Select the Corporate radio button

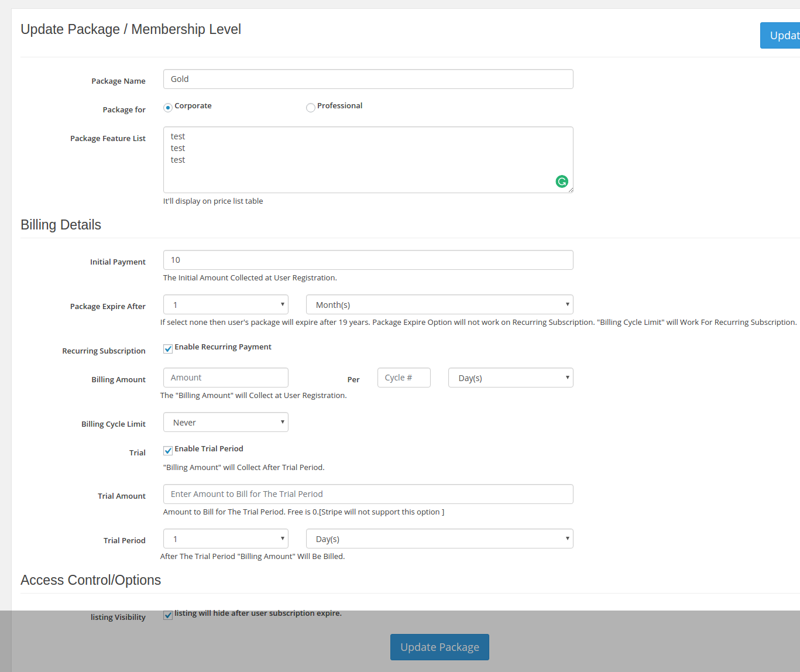coord(168,107)
